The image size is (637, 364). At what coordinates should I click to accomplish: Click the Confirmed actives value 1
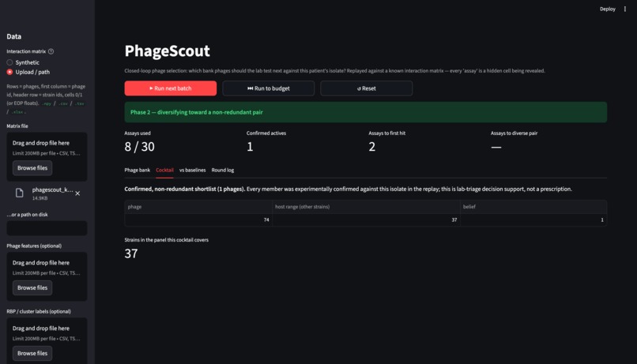point(250,147)
